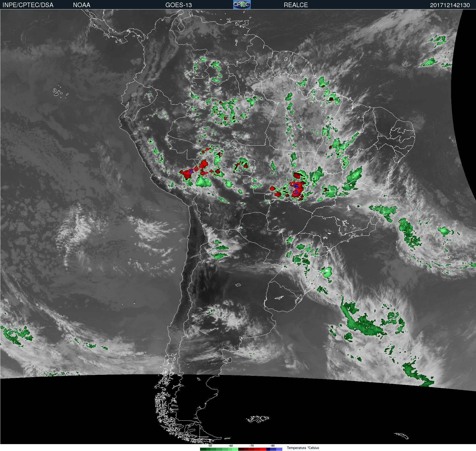
Task: Click the -70 value on the temperature scale
Action: [x=251, y=446]
